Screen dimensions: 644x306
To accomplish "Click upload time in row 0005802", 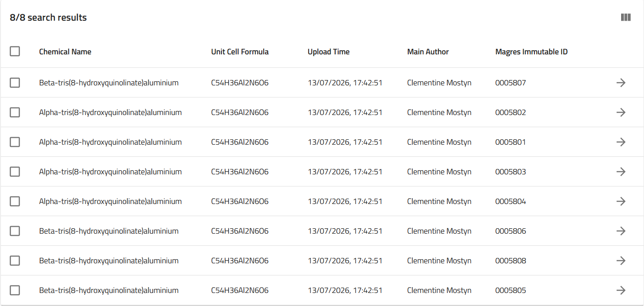I will point(345,112).
